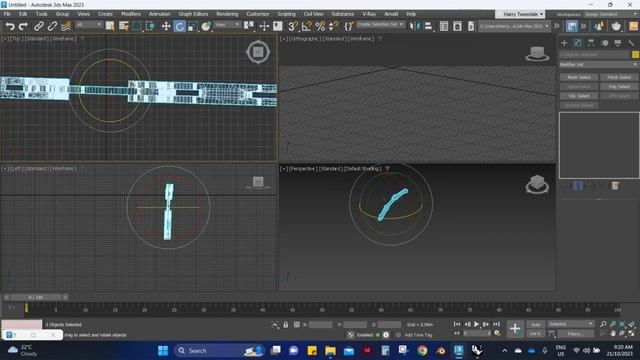Click the Poly Select button
Viewport: 640px width, 360px height.
(x=619, y=87)
